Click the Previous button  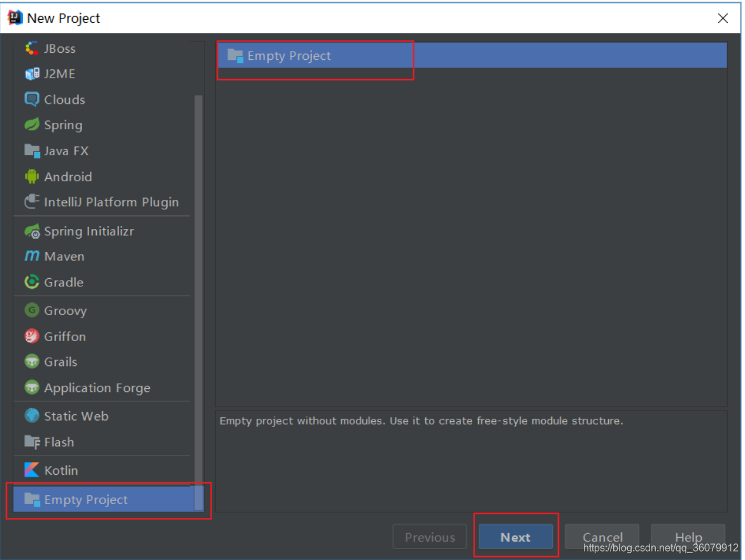pos(430,536)
